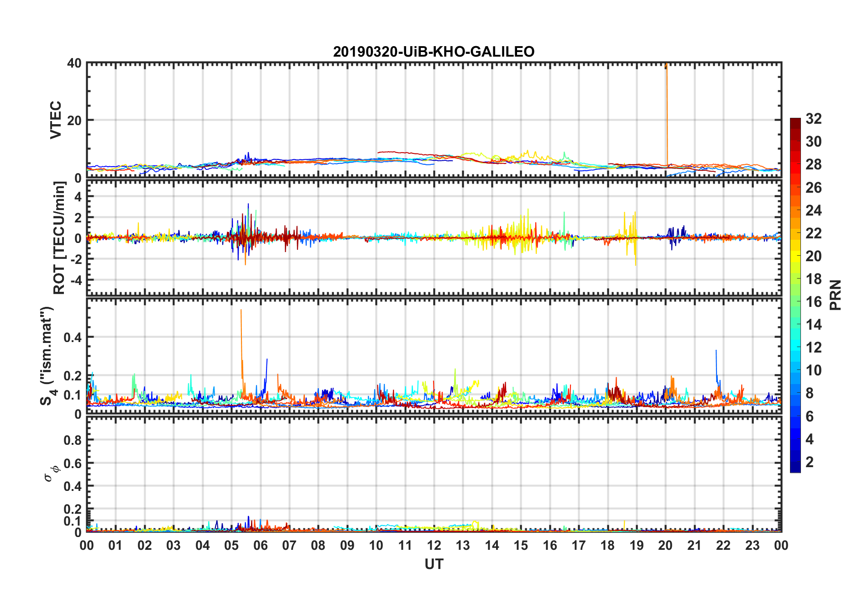The height and width of the screenshot is (590, 868).
Task: Click the 19 hour tick on the UT axis
Action: [637, 545]
